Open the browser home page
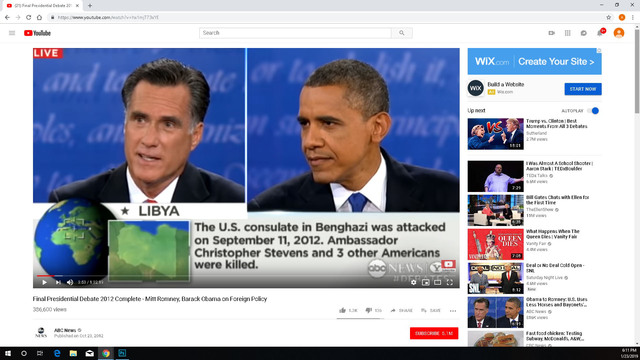Screen dimensions: 640x360 point(39,18)
